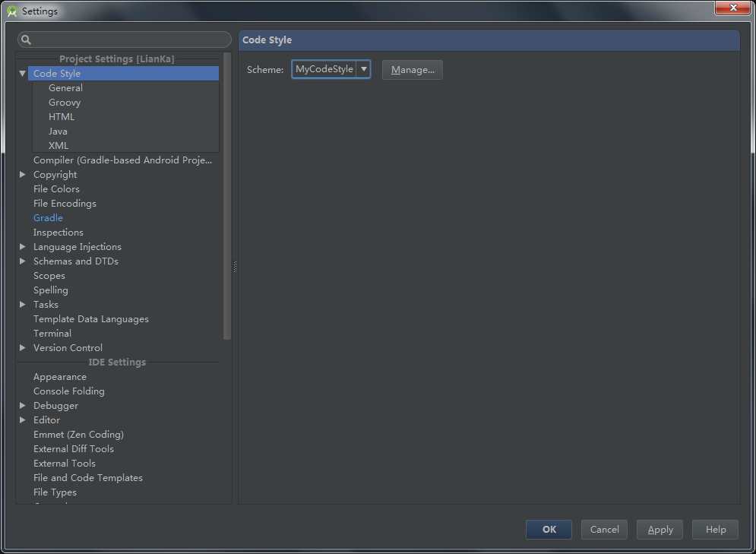Viewport: 756px width, 554px height.
Task: Click the Manage... button
Action: tap(412, 70)
